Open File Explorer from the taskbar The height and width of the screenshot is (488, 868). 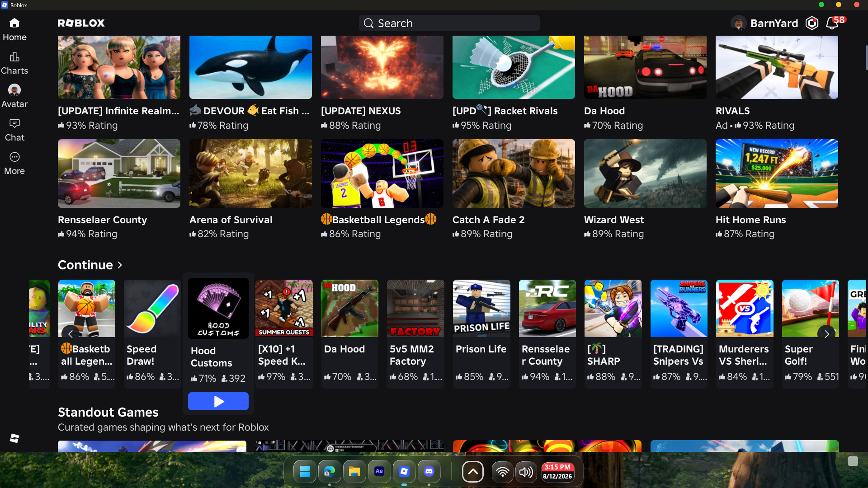pyautogui.click(x=354, y=472)
